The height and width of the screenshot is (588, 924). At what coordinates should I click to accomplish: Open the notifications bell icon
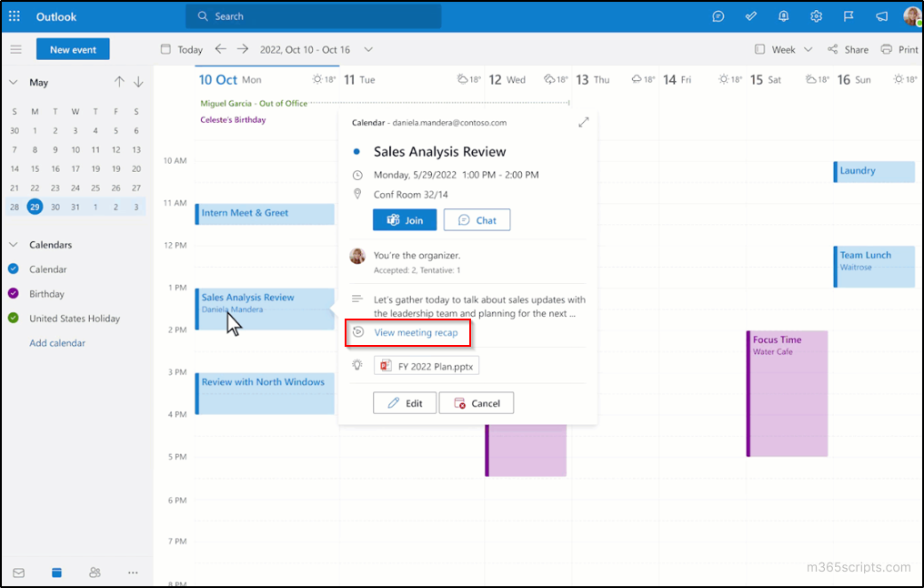coord(783,15)
